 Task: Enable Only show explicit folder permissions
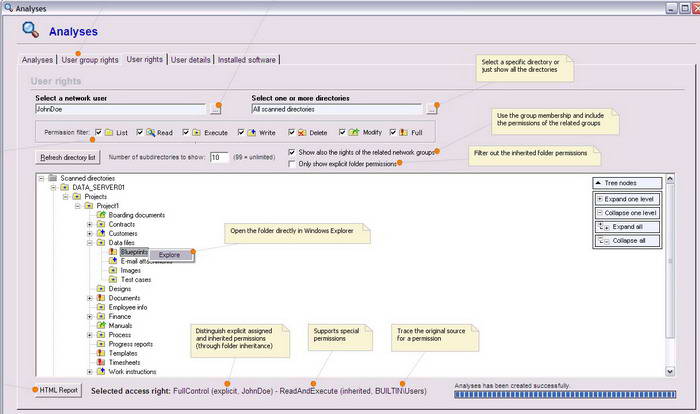pos(292,164)
